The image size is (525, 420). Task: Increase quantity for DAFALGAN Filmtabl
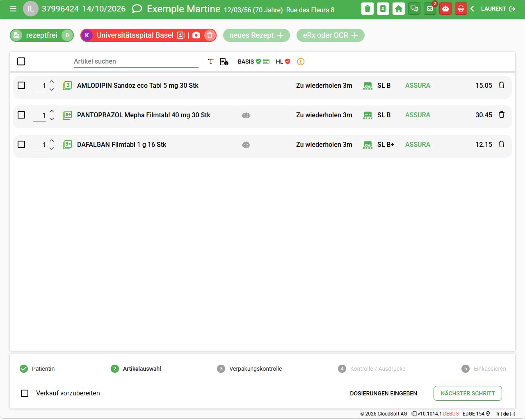tap(52, 141)
